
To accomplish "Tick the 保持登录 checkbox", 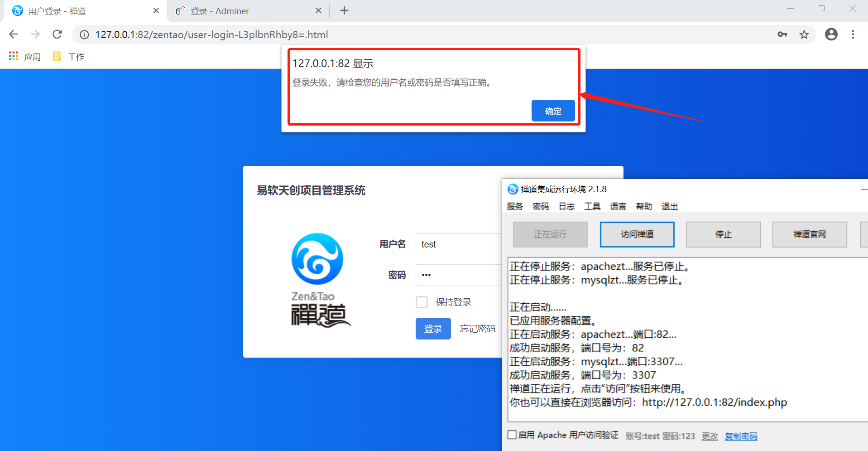I will click(x=422, y=302).
